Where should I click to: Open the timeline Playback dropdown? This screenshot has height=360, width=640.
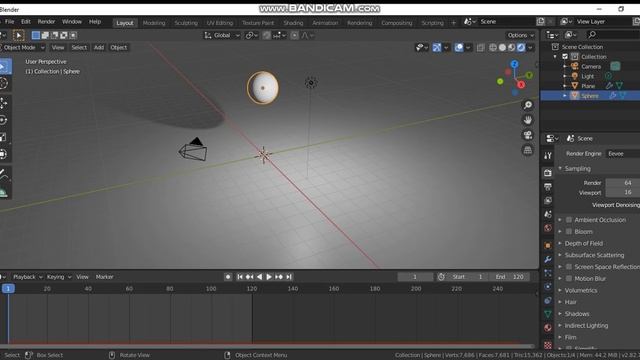click(x=27, y=277)
